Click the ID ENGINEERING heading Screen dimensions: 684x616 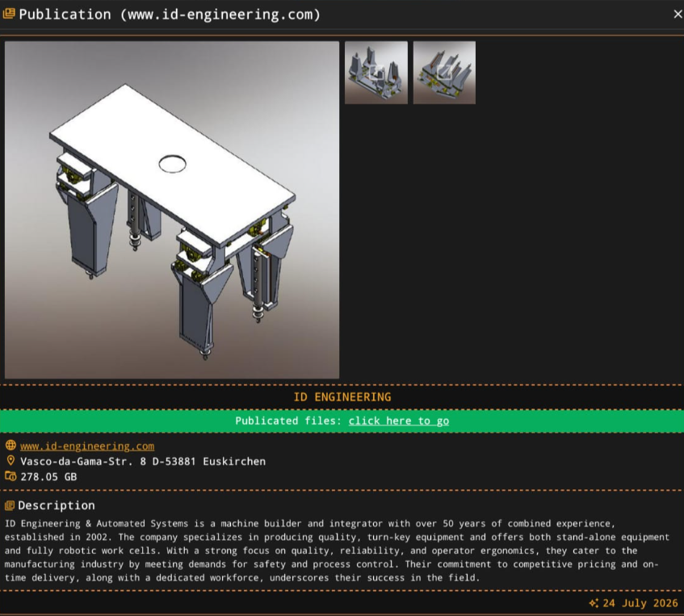pyautogui.click(x=342, y=397)
